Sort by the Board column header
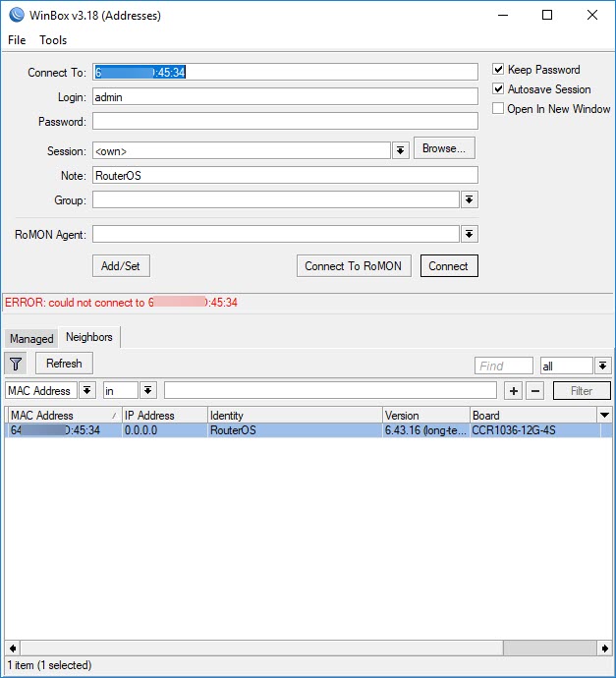 click(533, 415)
